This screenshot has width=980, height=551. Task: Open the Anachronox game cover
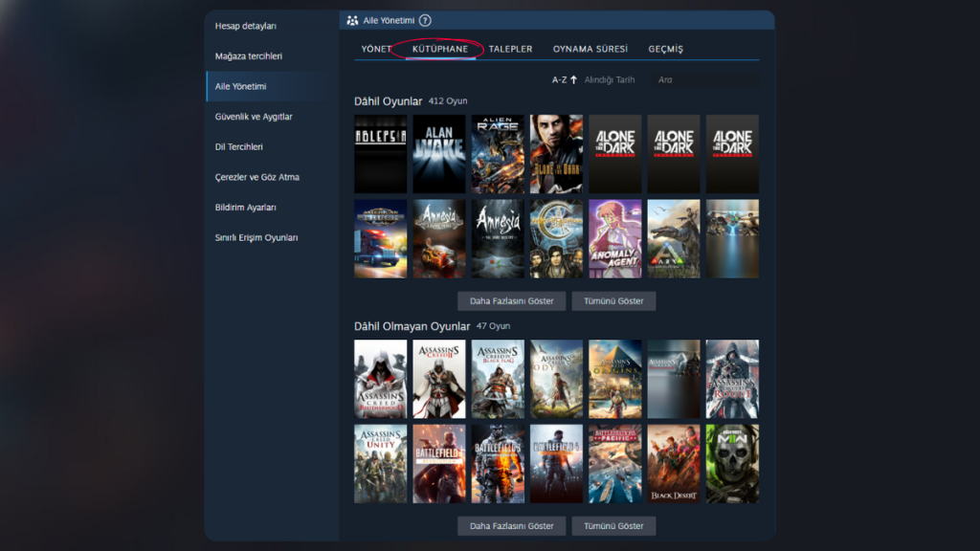click(x=556, y=238)
